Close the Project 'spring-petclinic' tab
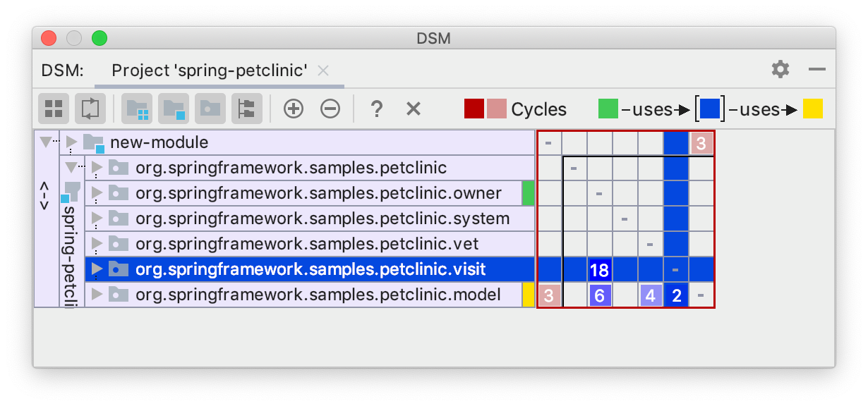 coord(323,70)
